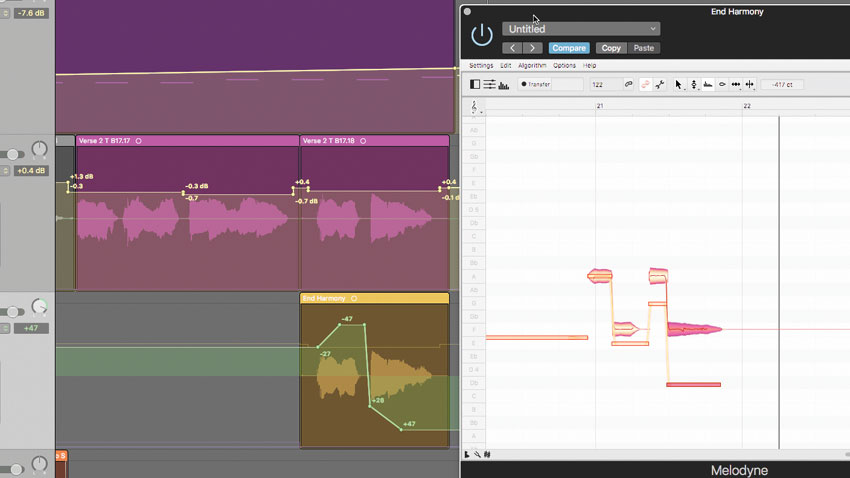
Task: Show the sound editor bars icon
Action: coord(504,85)
